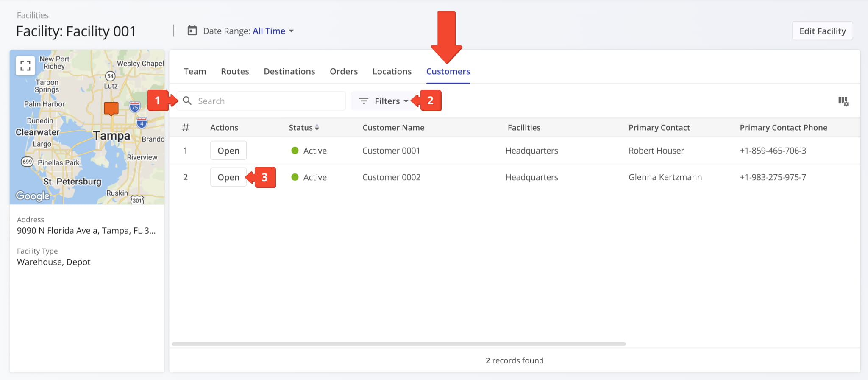Switch to the Team tab

click(x=195, y=71)
